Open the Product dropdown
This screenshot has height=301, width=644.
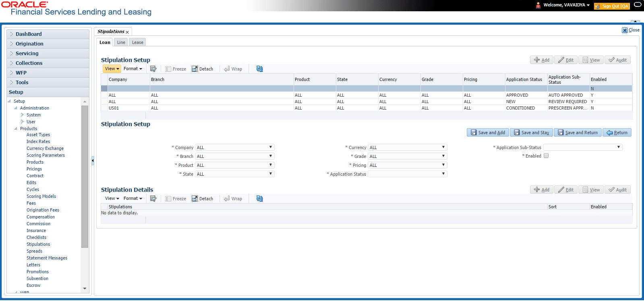235,165
